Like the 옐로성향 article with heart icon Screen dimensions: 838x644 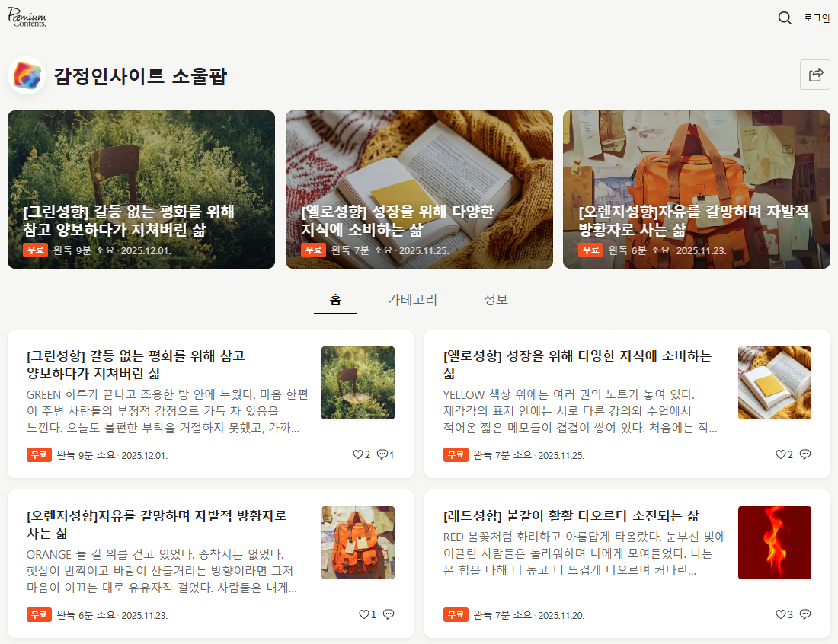[x=780, y=454]
